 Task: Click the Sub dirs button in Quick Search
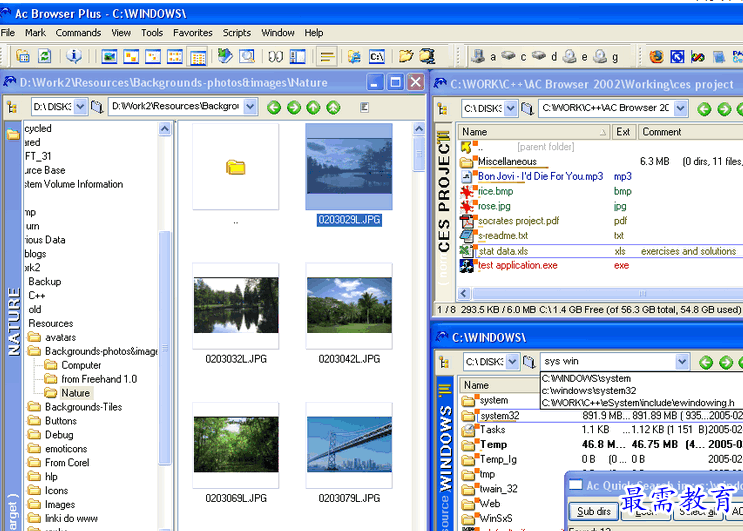pos(594,512)
